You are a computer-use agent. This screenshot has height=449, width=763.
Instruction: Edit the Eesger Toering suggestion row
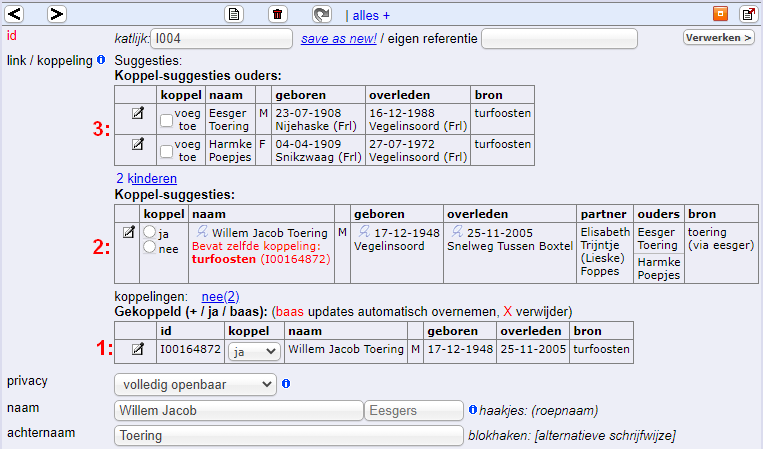(138, 113)
